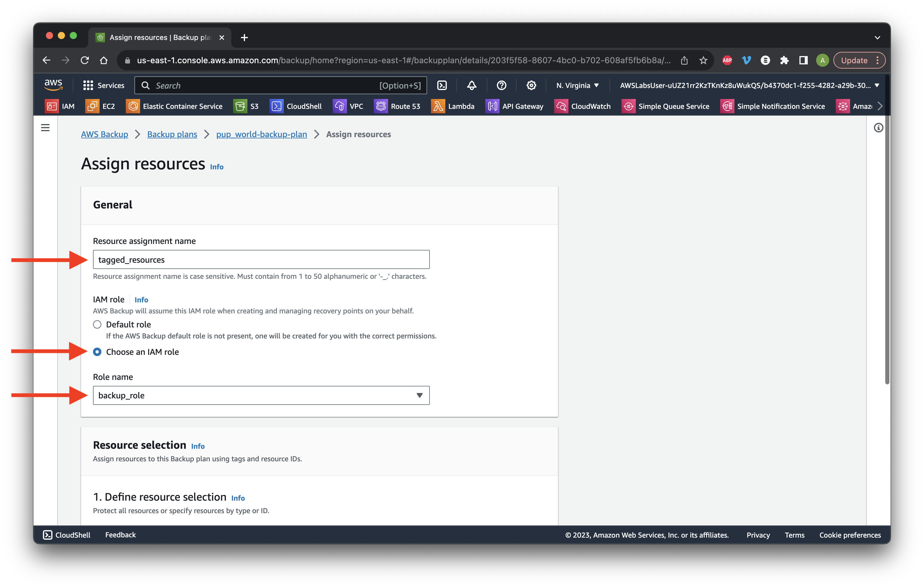This screenshot has width=924, height=588.
Task: Open Info link beside IAM role
Action: pyautogui.click(x=141, y=299)
